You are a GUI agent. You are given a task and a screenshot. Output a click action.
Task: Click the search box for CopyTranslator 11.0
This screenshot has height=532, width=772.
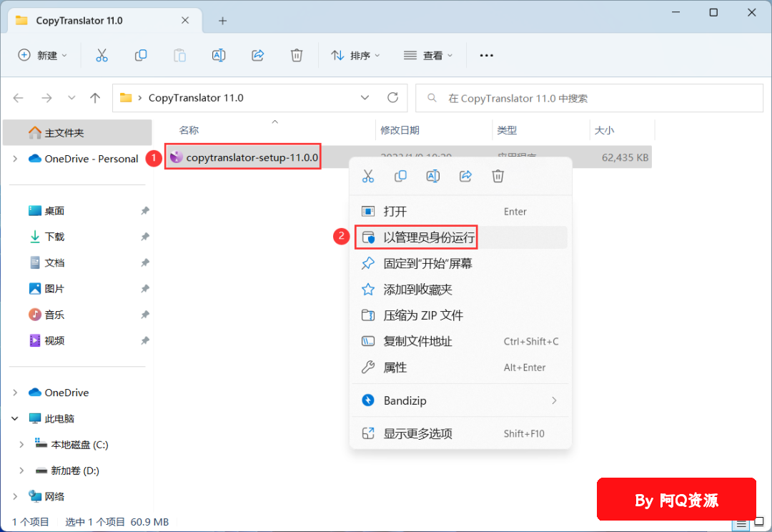click(589, 98)
